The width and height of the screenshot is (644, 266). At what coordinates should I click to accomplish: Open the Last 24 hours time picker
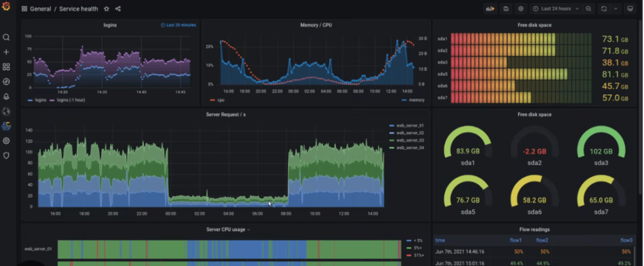tap(556, 9)
